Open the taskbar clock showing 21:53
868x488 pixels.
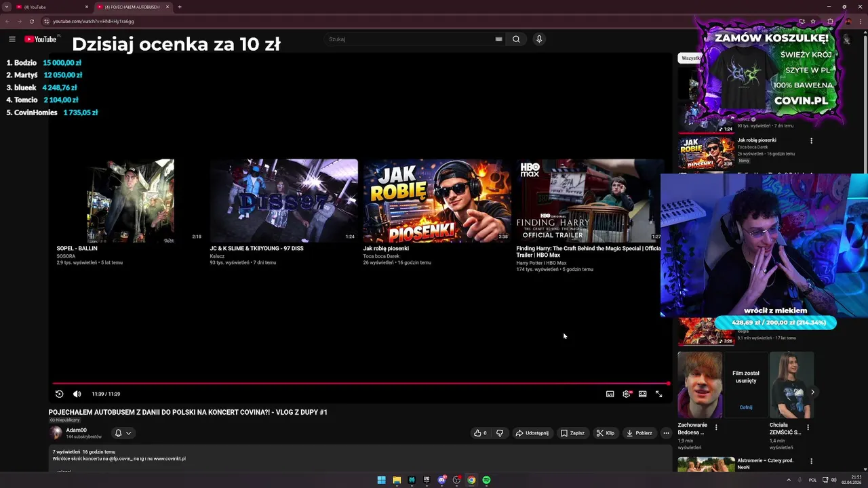click(851, 480)
